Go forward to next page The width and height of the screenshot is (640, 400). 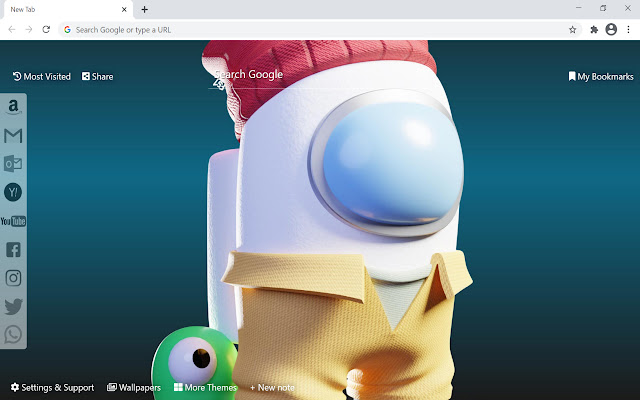[29, 29]
